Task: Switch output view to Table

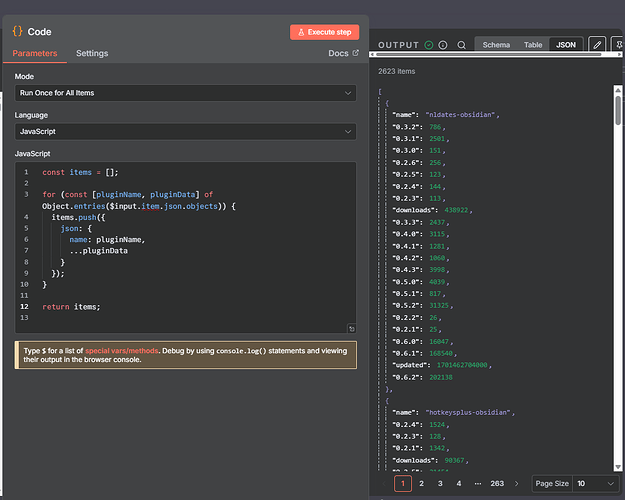Action: click(533, 45)
